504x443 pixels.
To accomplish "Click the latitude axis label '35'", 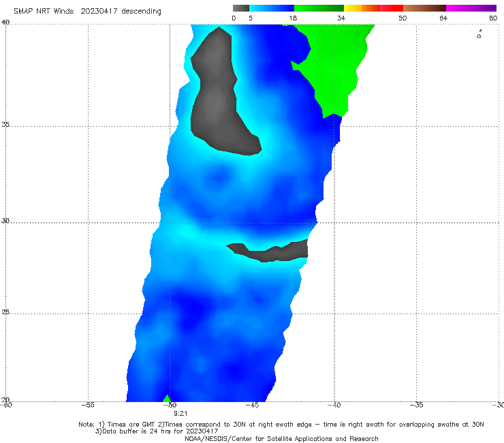I will coord(5,124).
